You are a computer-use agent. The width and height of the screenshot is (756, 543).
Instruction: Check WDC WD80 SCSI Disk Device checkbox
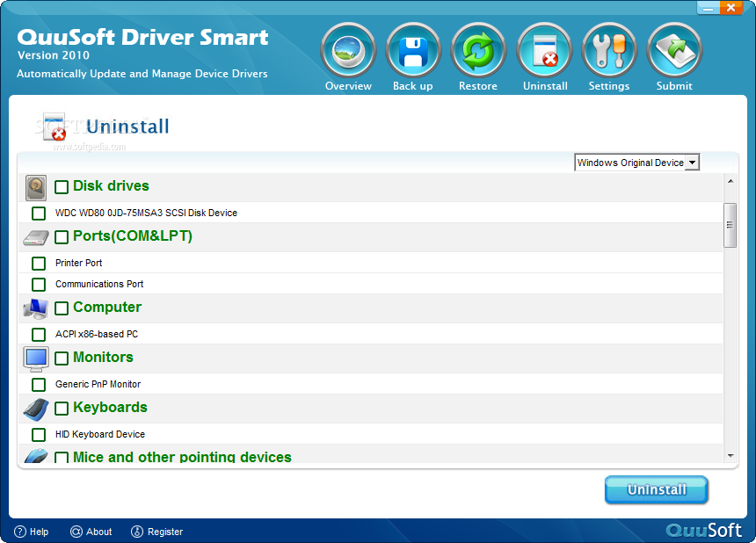(39, 213)
